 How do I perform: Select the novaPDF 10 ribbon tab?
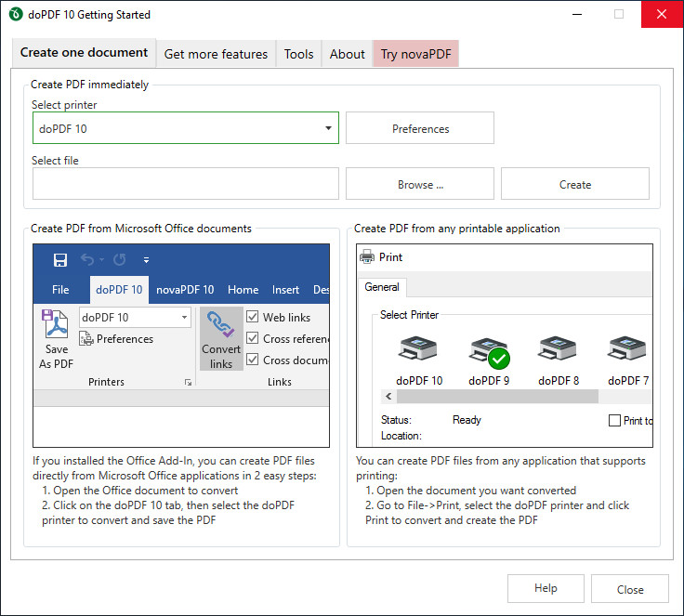click(185, 290)
